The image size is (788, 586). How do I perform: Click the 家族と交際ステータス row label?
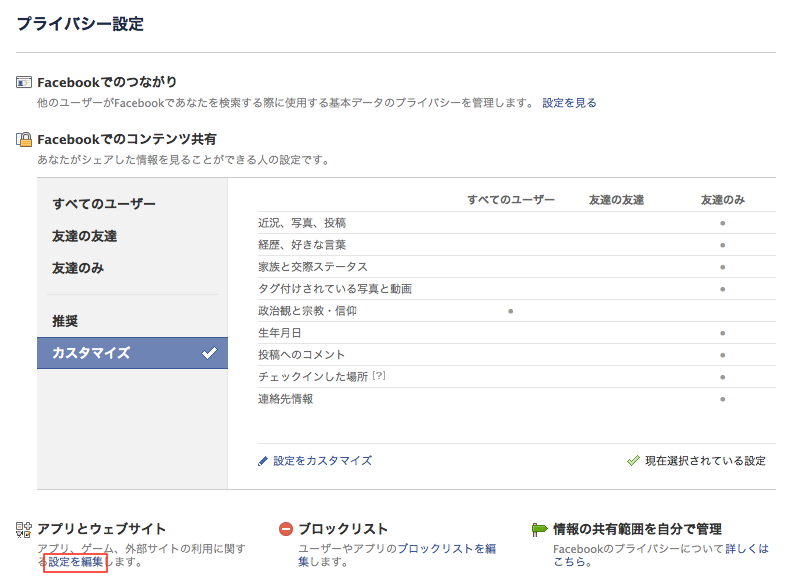(313, 267)
